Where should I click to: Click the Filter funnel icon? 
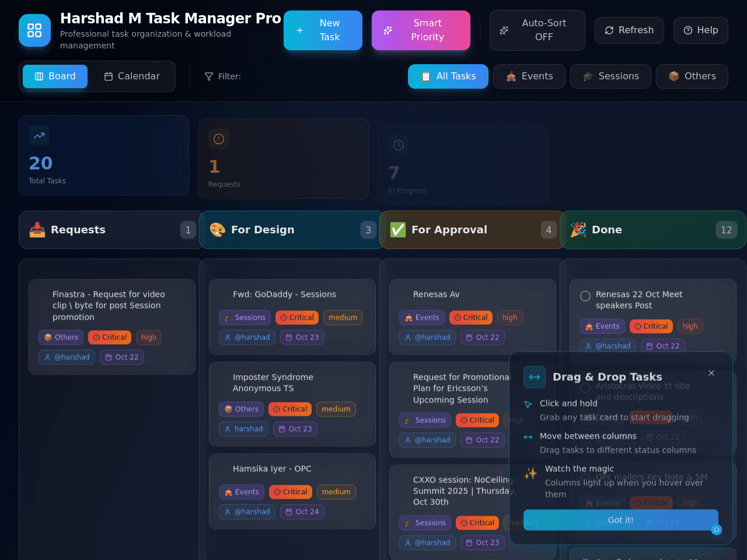coord(209,76)
